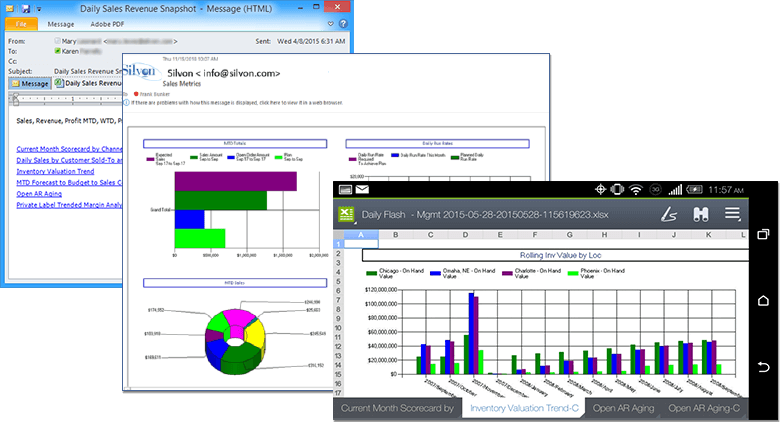Tap the signal strength bars icon
This screenshot has height=422, width=780.
pos(675,190)
